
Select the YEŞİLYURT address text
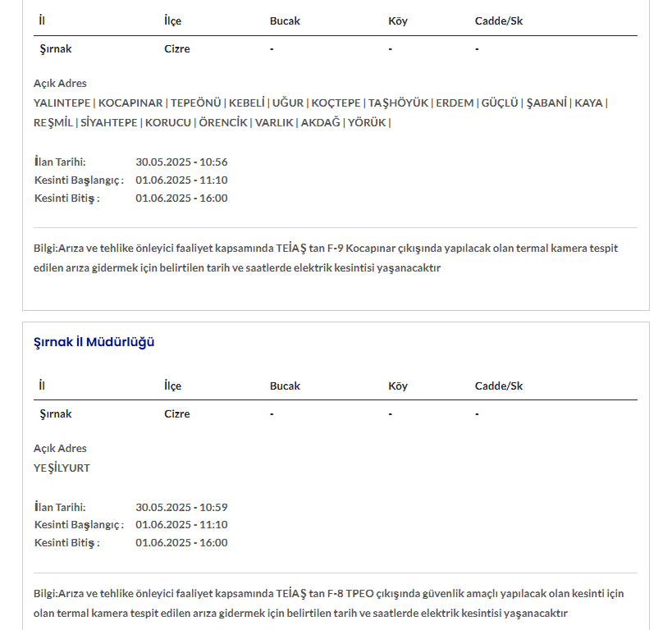click(x=62, y=468)
